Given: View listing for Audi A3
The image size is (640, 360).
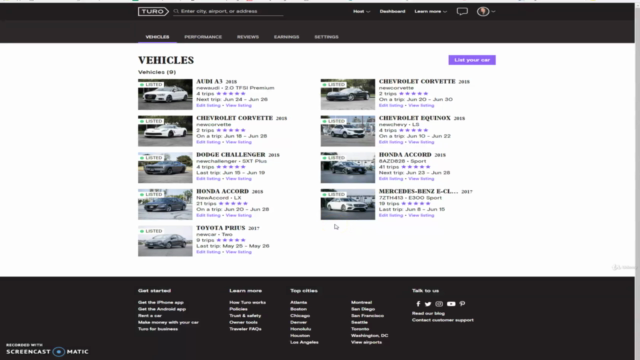Looking at the screenshot, I should point(238,105).
